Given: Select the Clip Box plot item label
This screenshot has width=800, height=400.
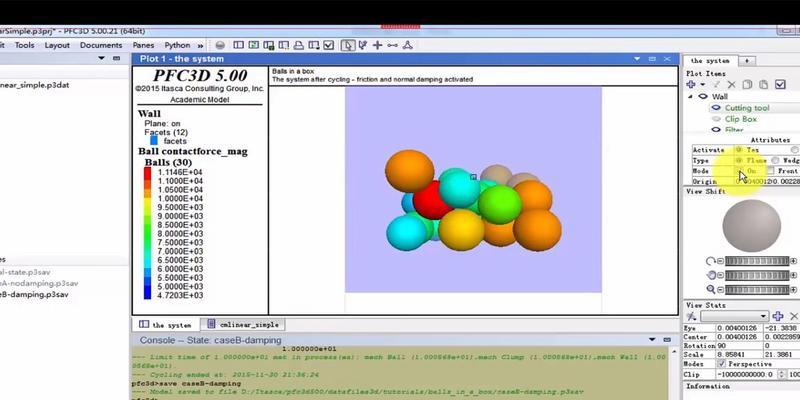Looking at the screenshot, I should [x=741, y=119].
